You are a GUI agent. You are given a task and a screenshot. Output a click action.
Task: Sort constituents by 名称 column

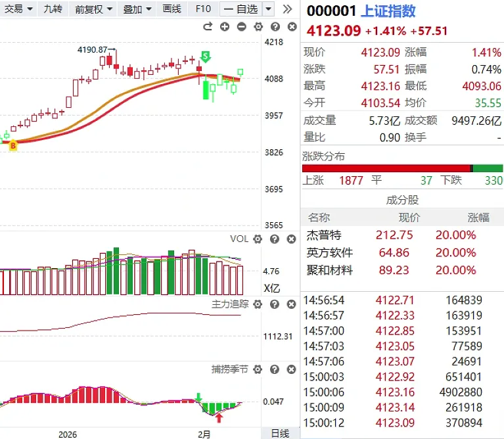pyautogui.click(x=319, y=218)
